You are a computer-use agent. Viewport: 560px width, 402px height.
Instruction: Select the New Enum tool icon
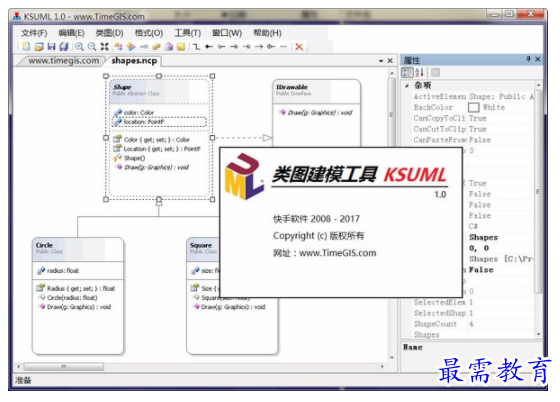click(x=156, y=46)
